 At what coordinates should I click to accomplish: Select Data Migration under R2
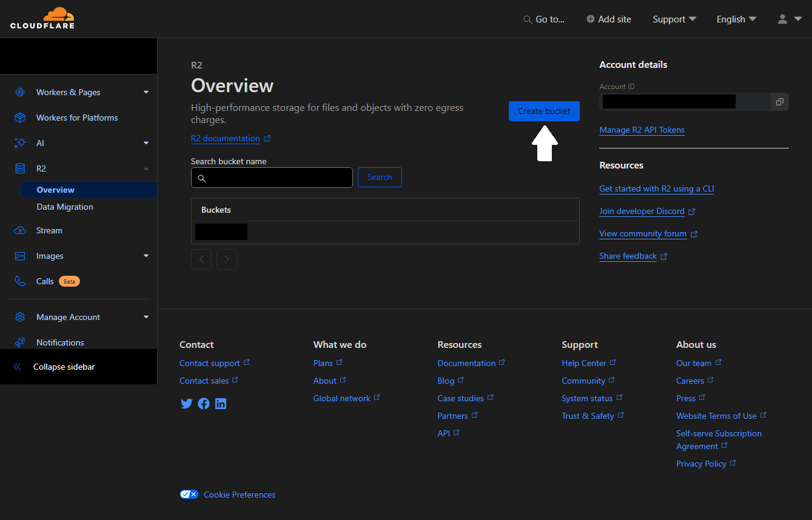(65, 207)
